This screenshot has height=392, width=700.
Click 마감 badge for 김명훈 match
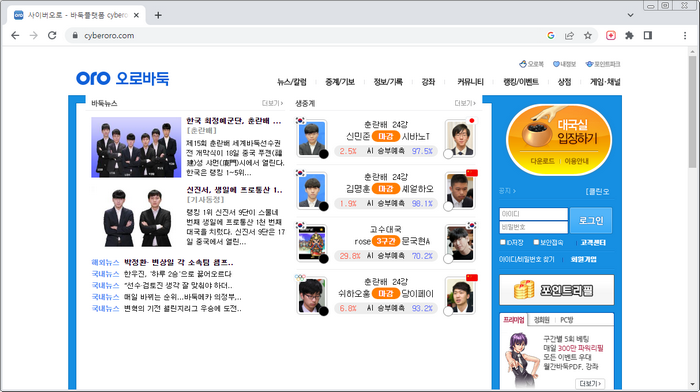pos(386,188)
